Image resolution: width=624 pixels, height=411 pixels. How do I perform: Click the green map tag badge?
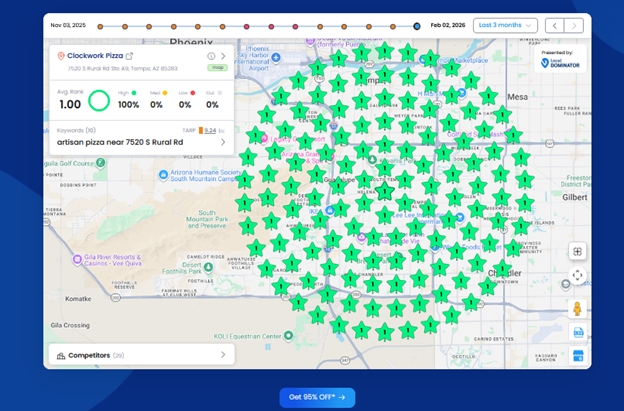click(217, 68)
